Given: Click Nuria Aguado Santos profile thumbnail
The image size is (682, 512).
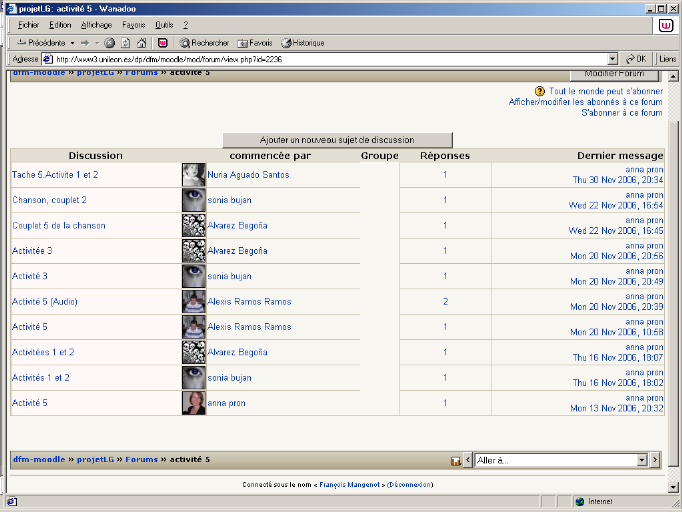Looking at the screenshot, I should [x=193, y=174].
